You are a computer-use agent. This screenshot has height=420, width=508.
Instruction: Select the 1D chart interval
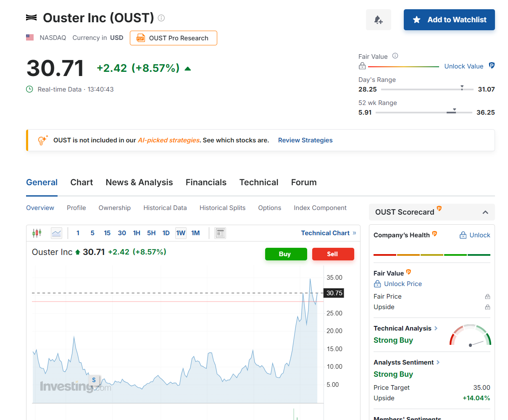(166, 233)
